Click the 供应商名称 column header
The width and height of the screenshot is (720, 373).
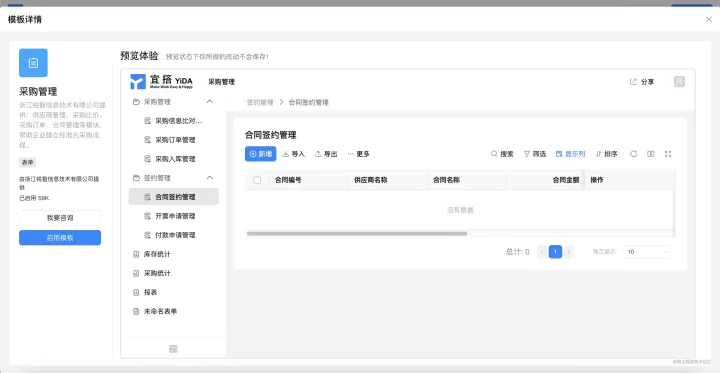pos(371,180)
